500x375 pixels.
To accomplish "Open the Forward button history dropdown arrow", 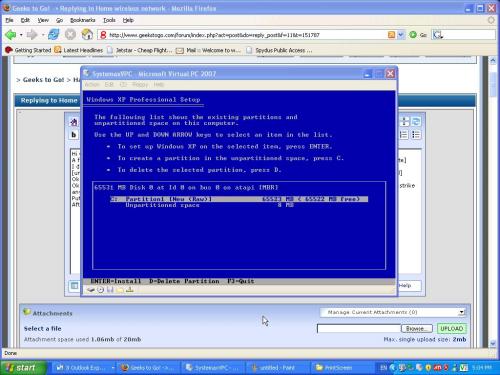I will coord(43,35).
